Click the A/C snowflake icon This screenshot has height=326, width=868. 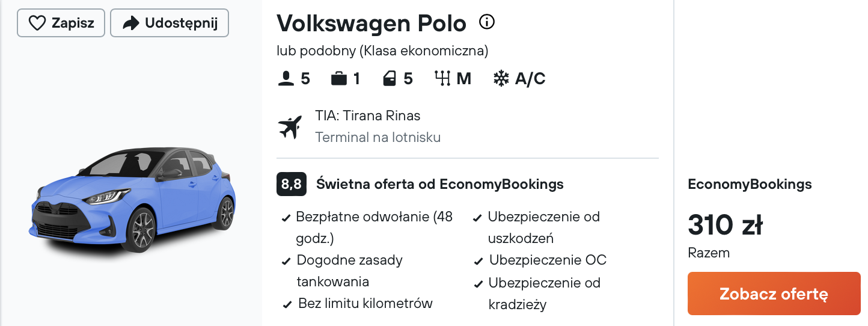point(501,78)
